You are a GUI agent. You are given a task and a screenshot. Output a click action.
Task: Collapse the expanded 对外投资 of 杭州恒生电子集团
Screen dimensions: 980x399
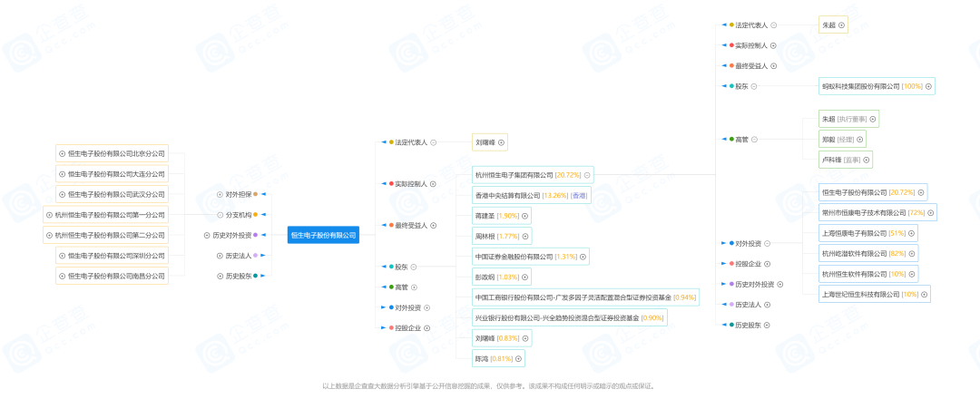coord(767,244)
